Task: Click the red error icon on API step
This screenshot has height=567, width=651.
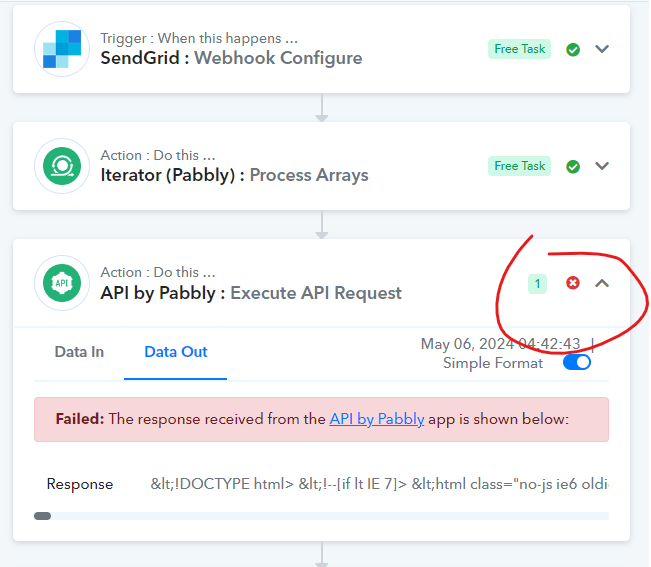Action: (573, 283)
